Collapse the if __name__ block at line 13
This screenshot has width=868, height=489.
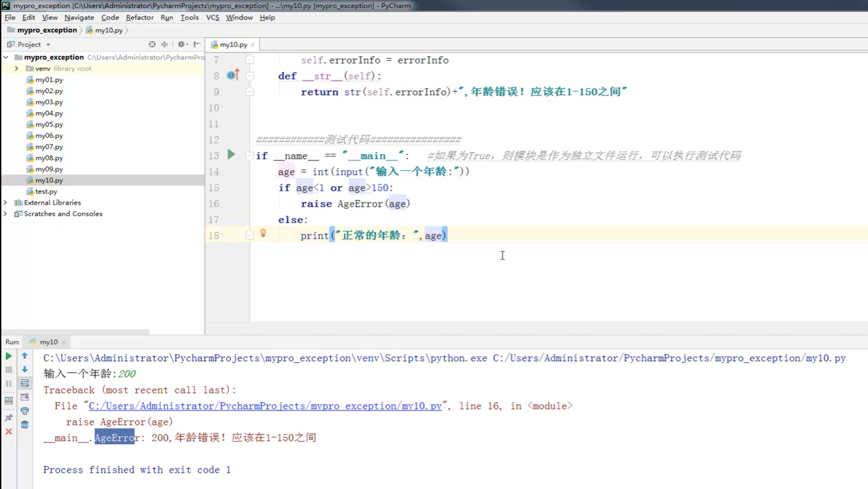point(250,156)
